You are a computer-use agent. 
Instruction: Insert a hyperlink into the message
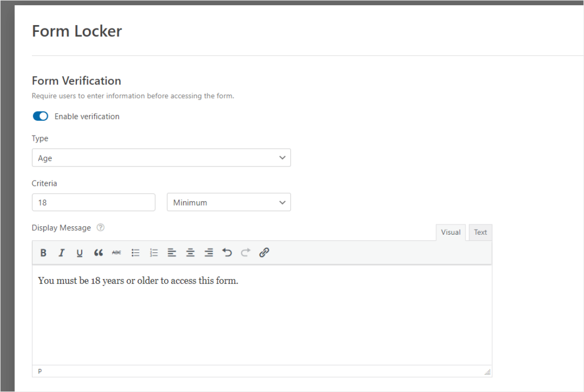pyautogui.click(x=263, y=252)
